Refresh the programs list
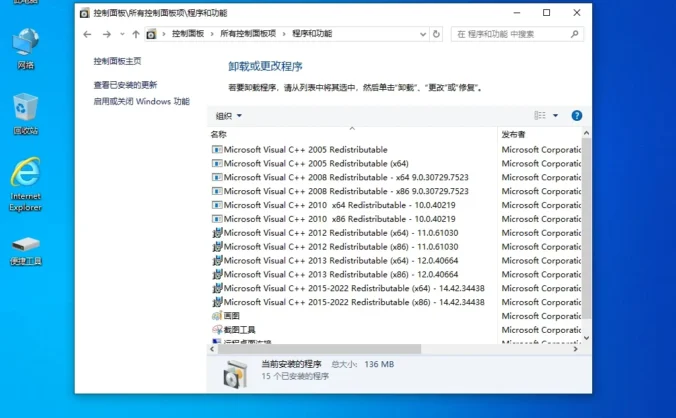Image resolution: width=676 pixels, height=418 pixels. point(436,34)
